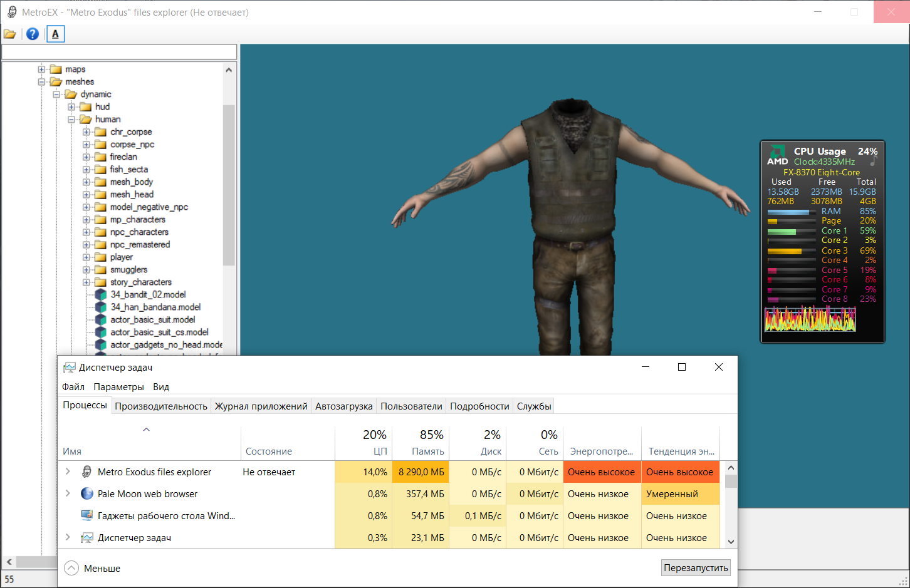Screen dimensions: 910x588
Task: Click the Умеренный energy trend cell
Action: click(x=680, y=493)
